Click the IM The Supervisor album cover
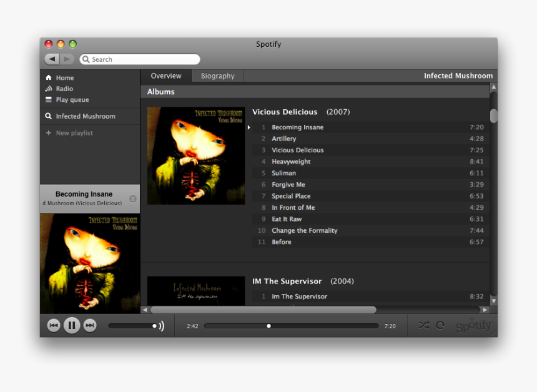 click(x=196, y=291)
